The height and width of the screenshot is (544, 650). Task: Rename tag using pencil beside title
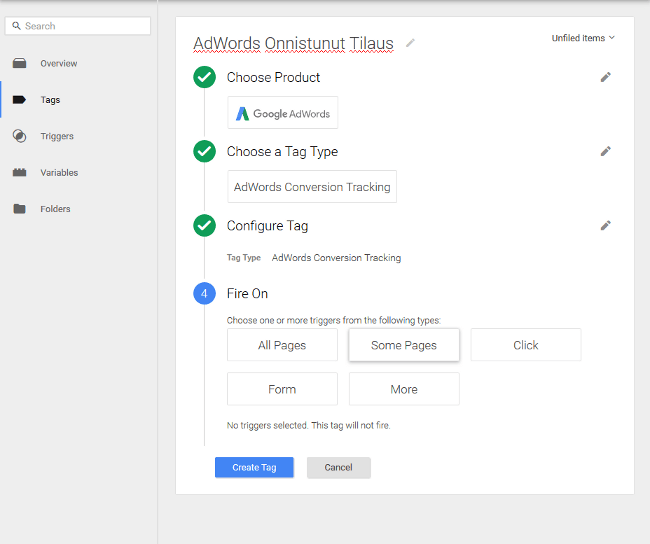click(410, 43)
